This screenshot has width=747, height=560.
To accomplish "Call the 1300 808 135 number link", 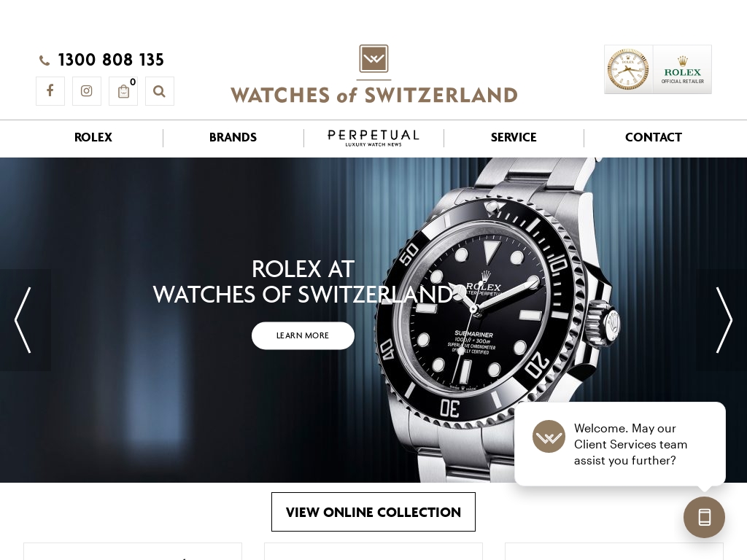I will pos(111,60).
